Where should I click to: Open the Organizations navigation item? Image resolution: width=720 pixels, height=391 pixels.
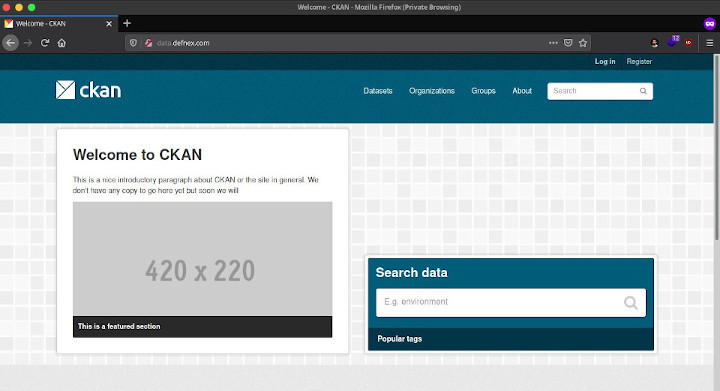(x=432, y=91)
